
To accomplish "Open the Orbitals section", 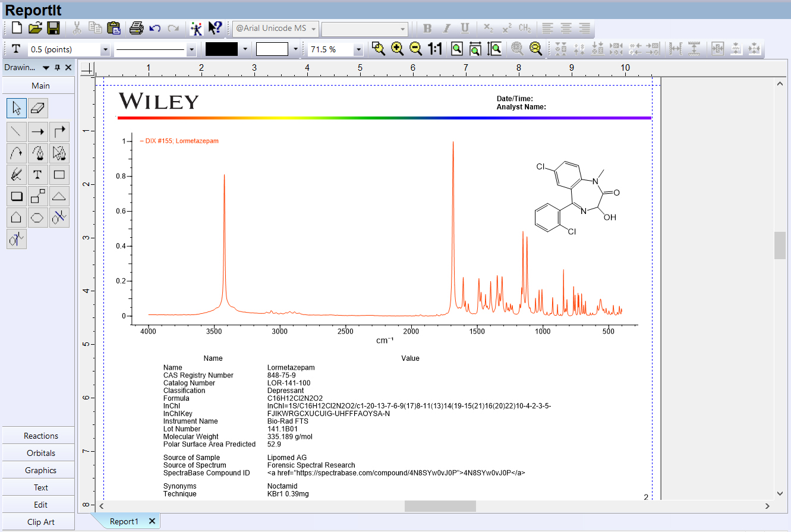I will pos(40,453).
